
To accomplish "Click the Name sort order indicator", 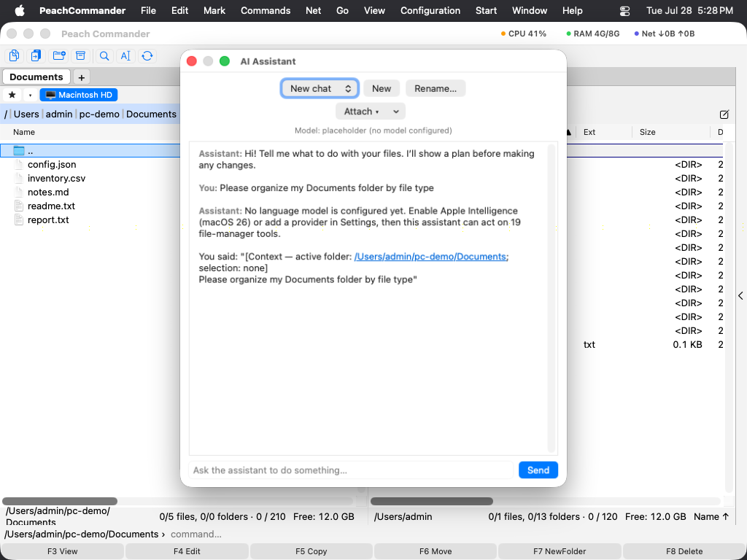I will point(711,517).
